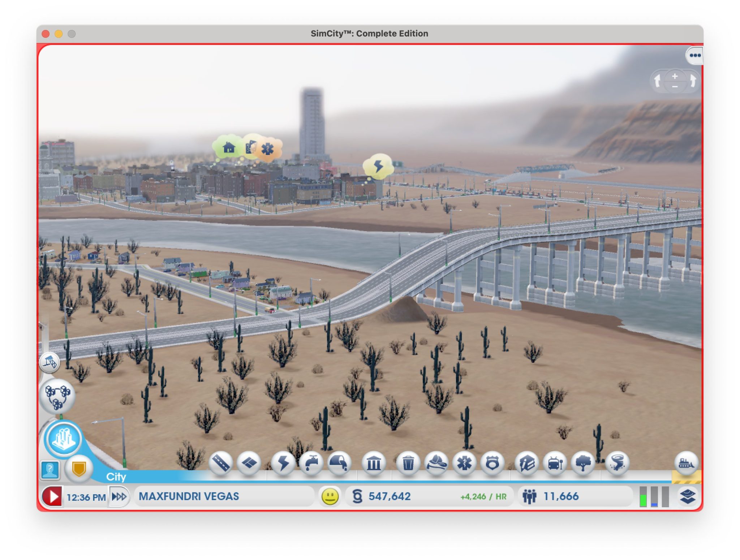Change game speed with triple arrows
Screen dimensions: 740x560
click(119, 497)
